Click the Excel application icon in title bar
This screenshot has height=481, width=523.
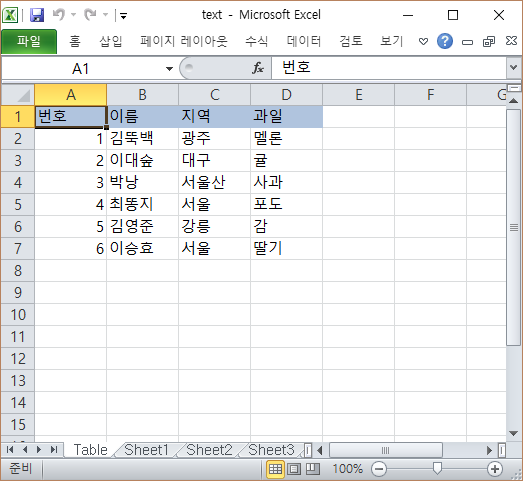pyautogui.click(x=10, y=15)
